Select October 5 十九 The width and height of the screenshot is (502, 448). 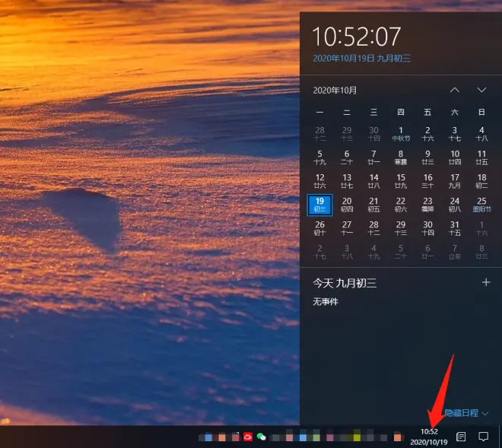click(x=319, y=157)
